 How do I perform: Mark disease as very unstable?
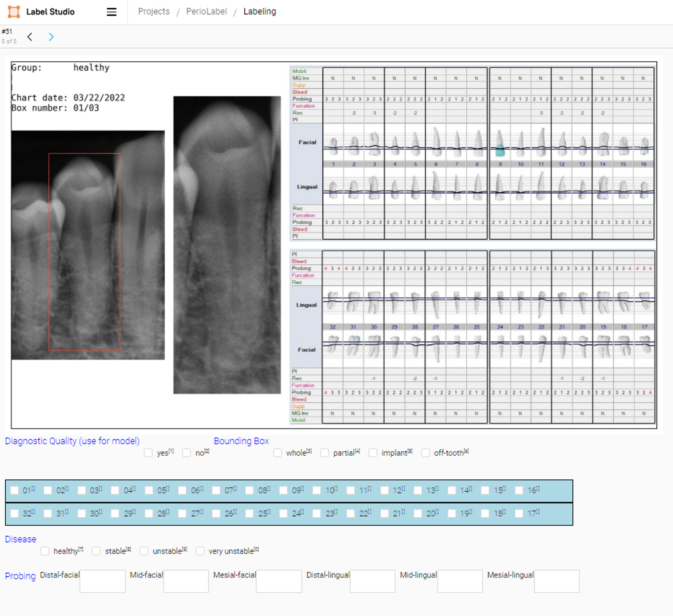pos(200,551)
